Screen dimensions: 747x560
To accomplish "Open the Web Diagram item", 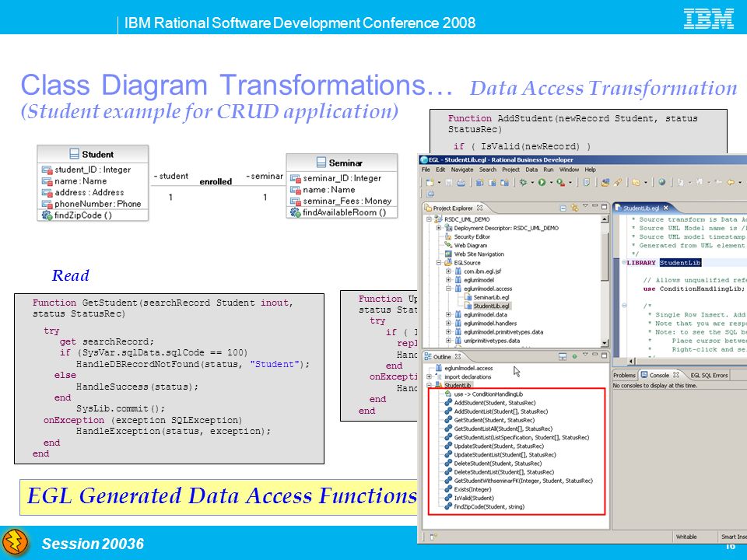I will (470, 245).
